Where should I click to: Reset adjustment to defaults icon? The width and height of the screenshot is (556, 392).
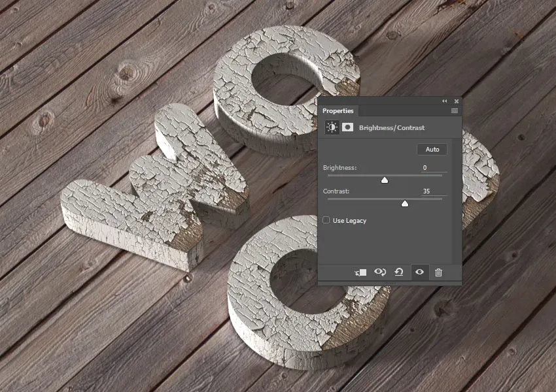(399, 272)
